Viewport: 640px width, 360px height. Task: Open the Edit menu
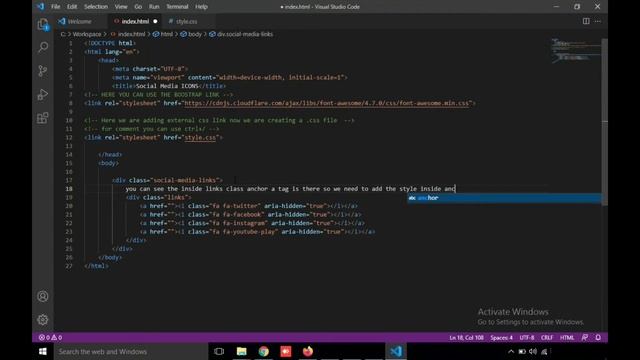pos(72,7)
